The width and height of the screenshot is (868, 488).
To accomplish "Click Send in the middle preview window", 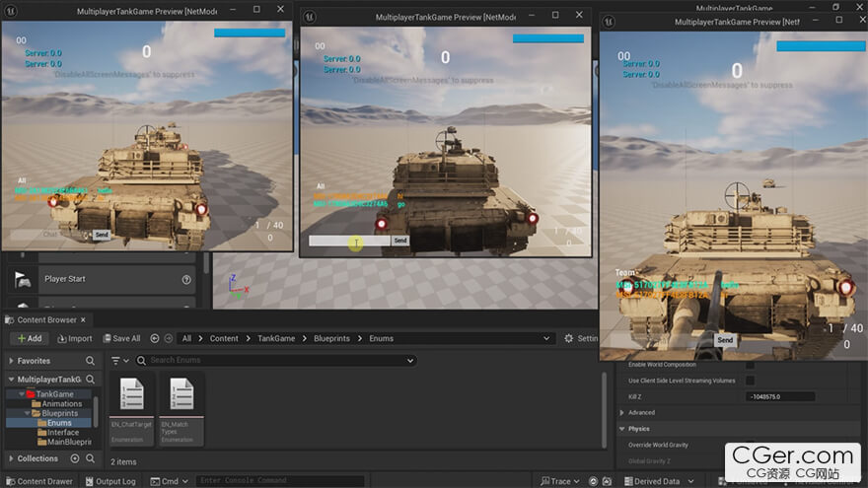I will 400,241.
